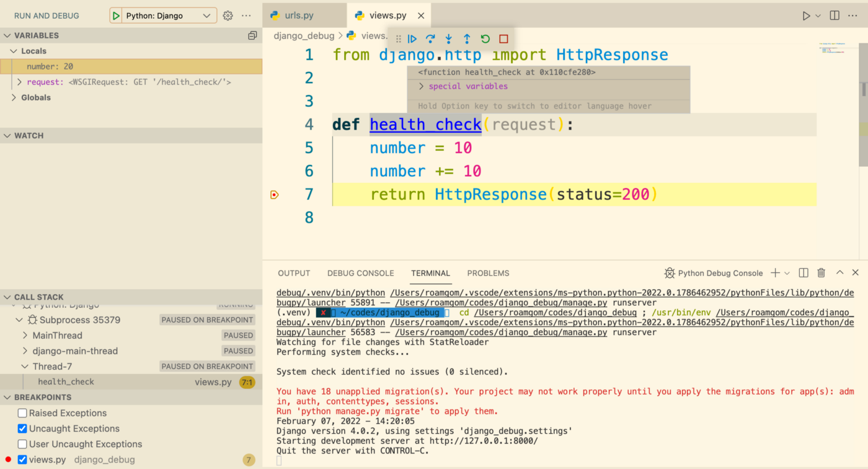This screenshot has width=868, height=469.
Task: Click Continue in the debug toolbar
Action: pyautogui.click(x=412, y=38)
